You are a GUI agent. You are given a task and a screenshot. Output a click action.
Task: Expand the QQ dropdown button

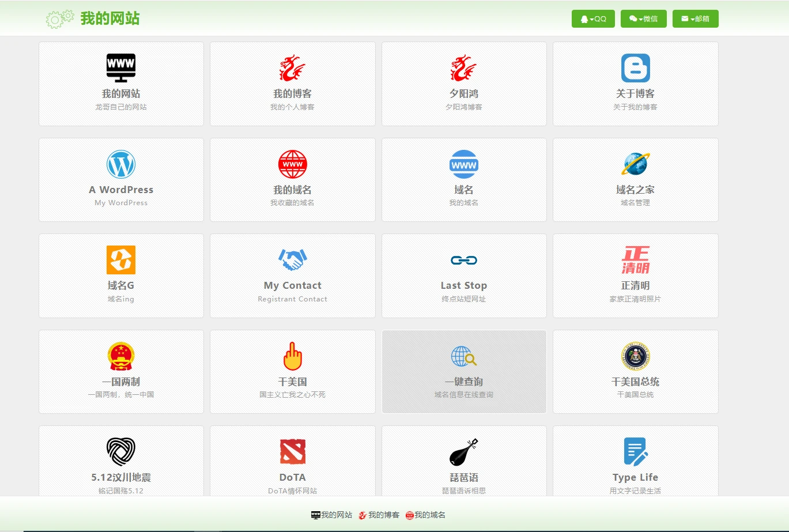[x=593, y=19]
